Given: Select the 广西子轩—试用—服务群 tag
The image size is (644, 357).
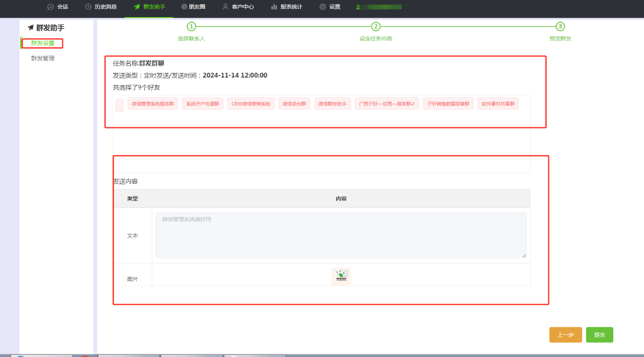Looking at the screenshot, I should click(387, 104).
